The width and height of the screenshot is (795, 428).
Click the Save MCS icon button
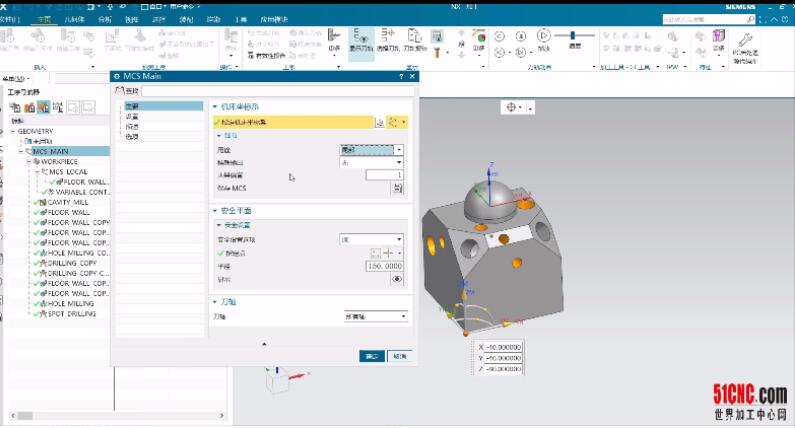(398, 187)
